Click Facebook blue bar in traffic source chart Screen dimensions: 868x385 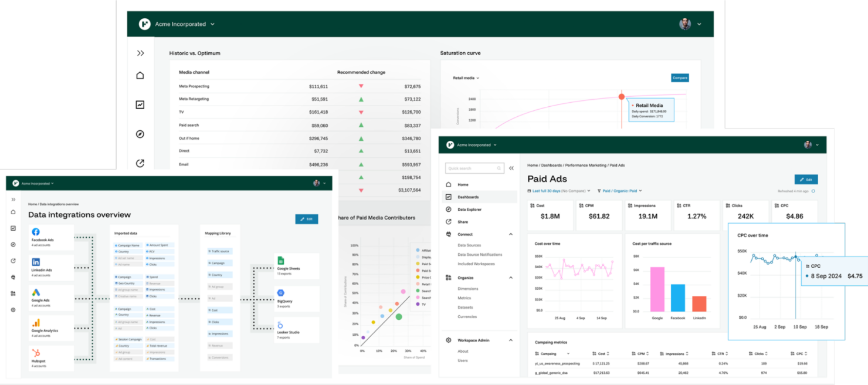[678, 298]
